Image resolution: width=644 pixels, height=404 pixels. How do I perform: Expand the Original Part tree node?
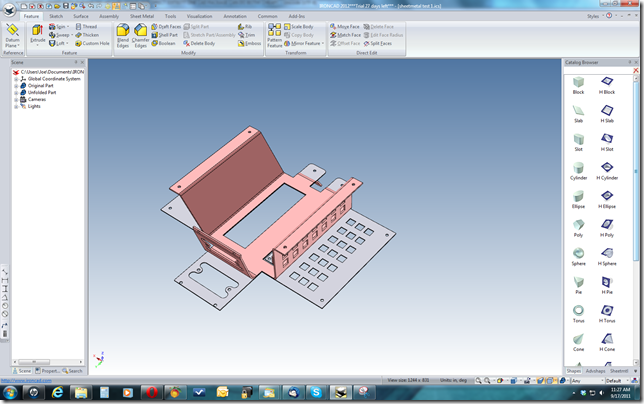[16, 86]
